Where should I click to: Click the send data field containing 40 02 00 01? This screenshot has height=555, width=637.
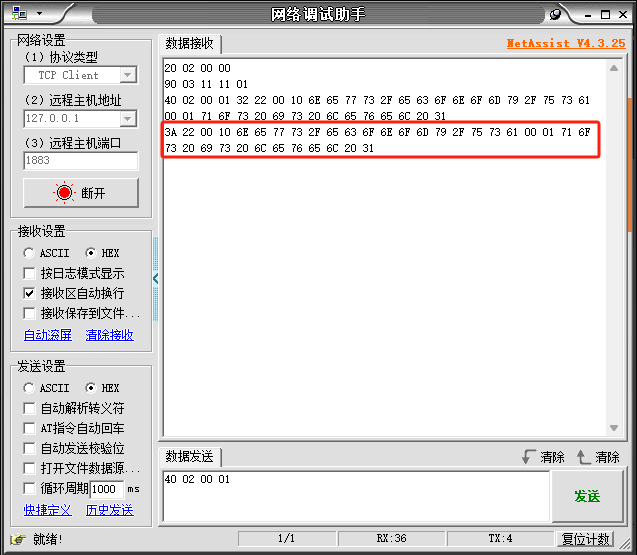click(356, 496)
